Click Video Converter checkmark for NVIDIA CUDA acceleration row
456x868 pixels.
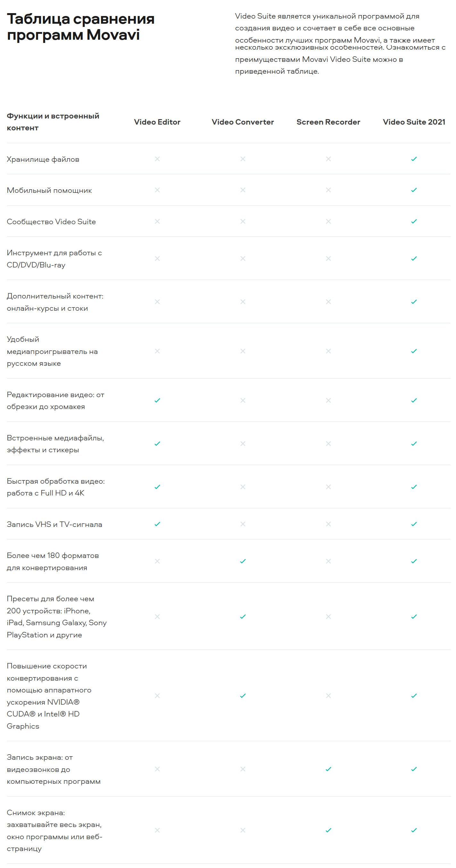click(x=243, y=695)
